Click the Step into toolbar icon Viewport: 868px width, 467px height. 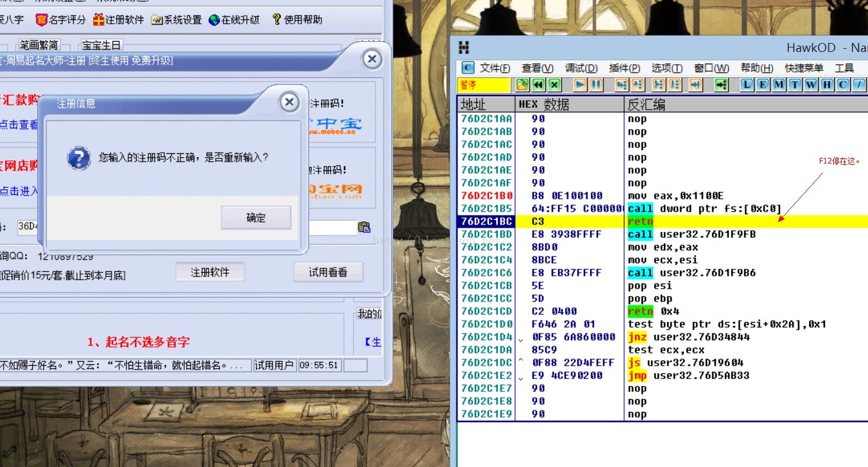point(621,85)
